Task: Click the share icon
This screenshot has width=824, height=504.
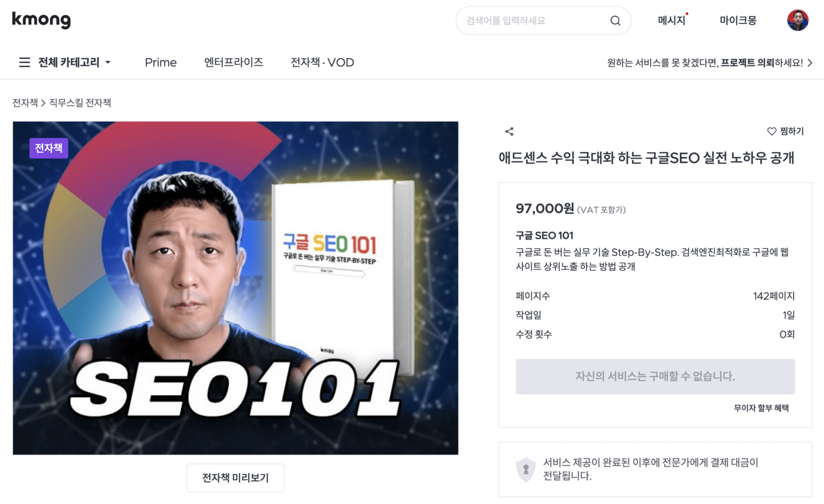Action: [x=509, y=131]
